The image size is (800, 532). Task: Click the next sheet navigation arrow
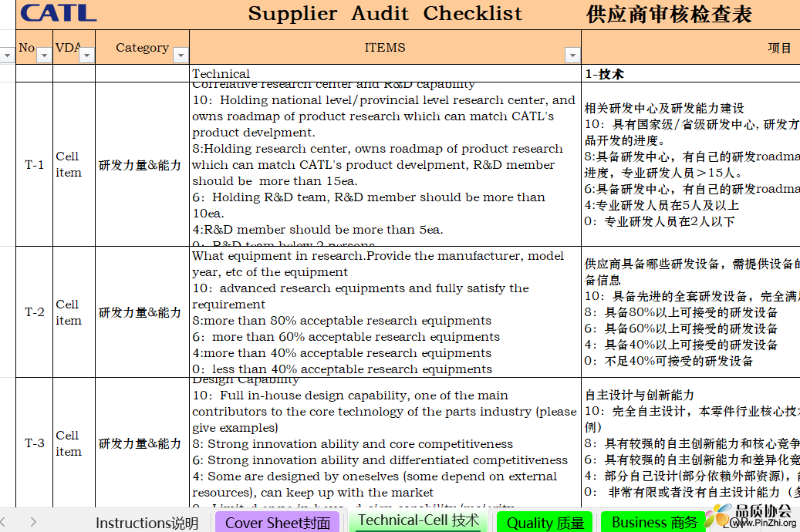33,522
